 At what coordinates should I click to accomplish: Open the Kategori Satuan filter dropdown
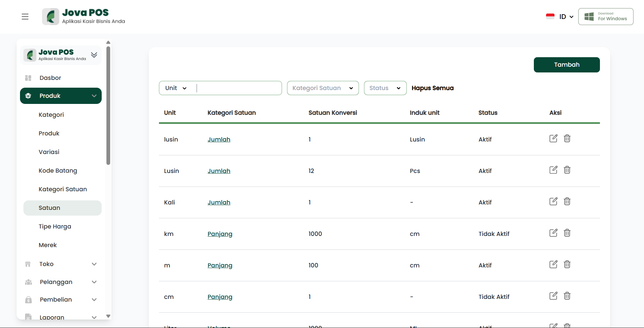point(323,88)
